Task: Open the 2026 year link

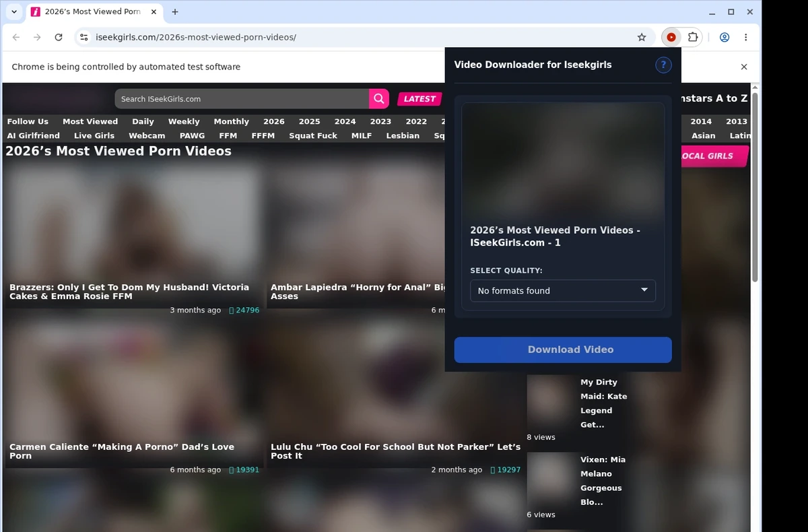Action: (x=273, y=121)
